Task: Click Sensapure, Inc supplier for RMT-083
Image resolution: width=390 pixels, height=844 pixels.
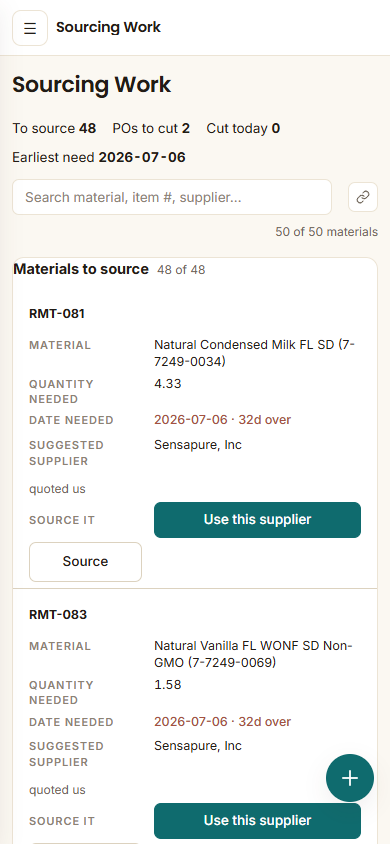Action: (198, 746)
